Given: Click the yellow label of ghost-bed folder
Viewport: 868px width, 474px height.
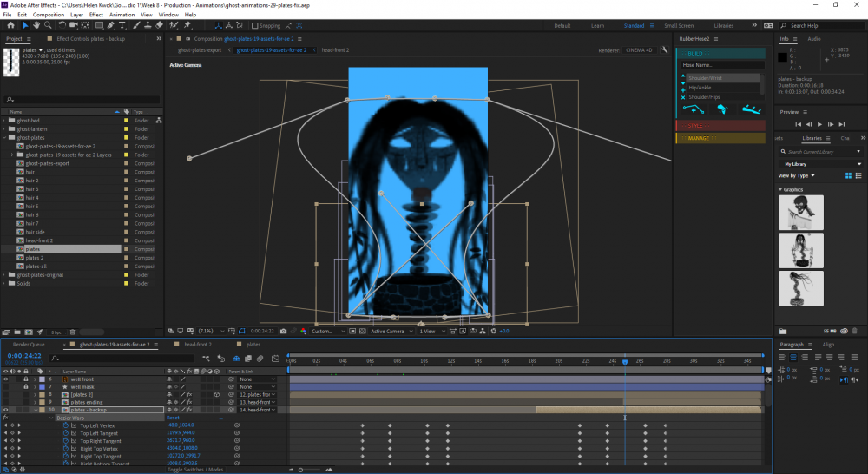Looking at the screenshot, I should [x=126, y=120].
